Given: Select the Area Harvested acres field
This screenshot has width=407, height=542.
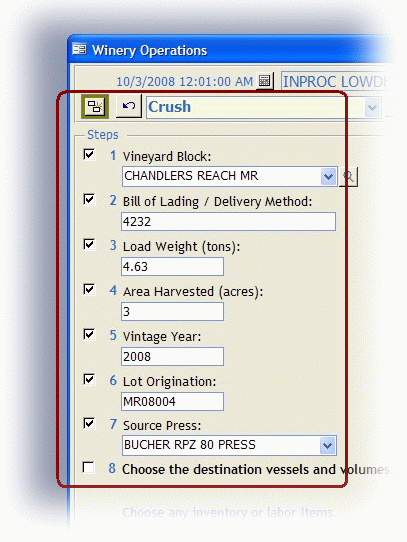Looking at the screenshot, I should point(172,311).
